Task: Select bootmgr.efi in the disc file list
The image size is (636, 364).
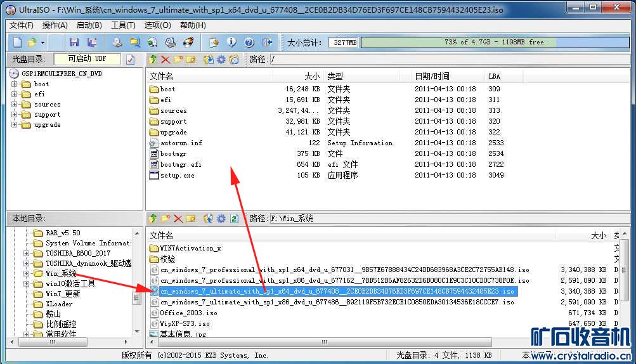Action: point(181,164)
